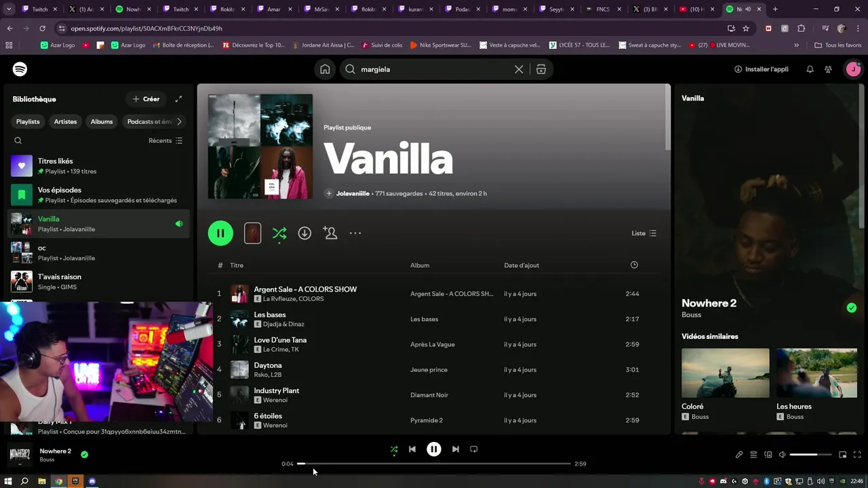868x488 pixels.
Task: Open Titres likés playlist
Action: 99,166
